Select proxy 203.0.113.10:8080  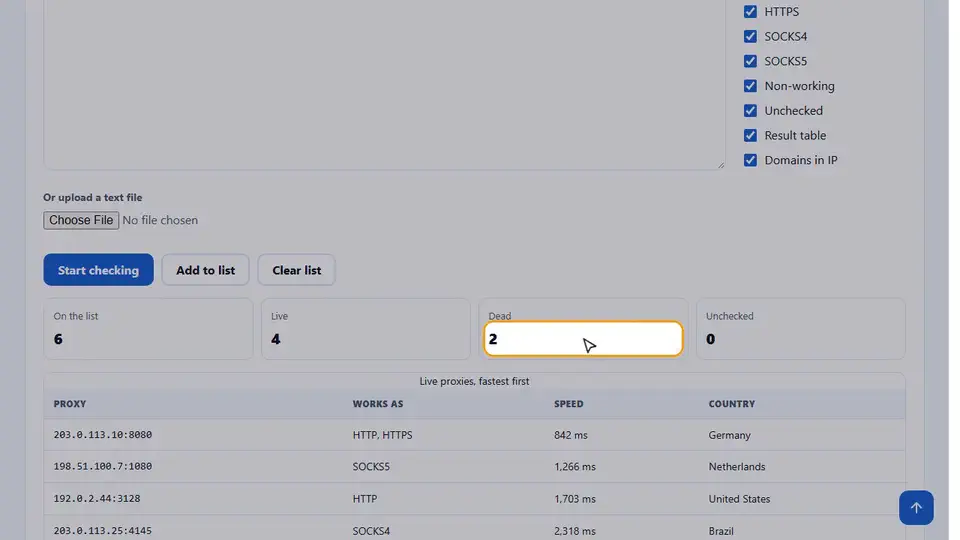pos(103,435)
